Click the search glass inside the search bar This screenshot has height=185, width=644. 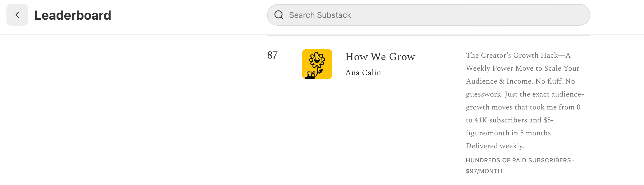point(279,15)
